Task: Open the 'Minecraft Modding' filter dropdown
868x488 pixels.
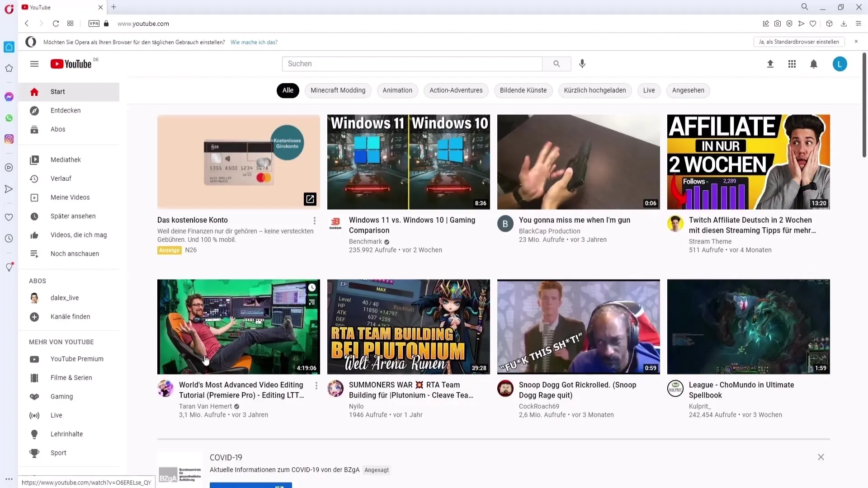Action: [337, 90]
